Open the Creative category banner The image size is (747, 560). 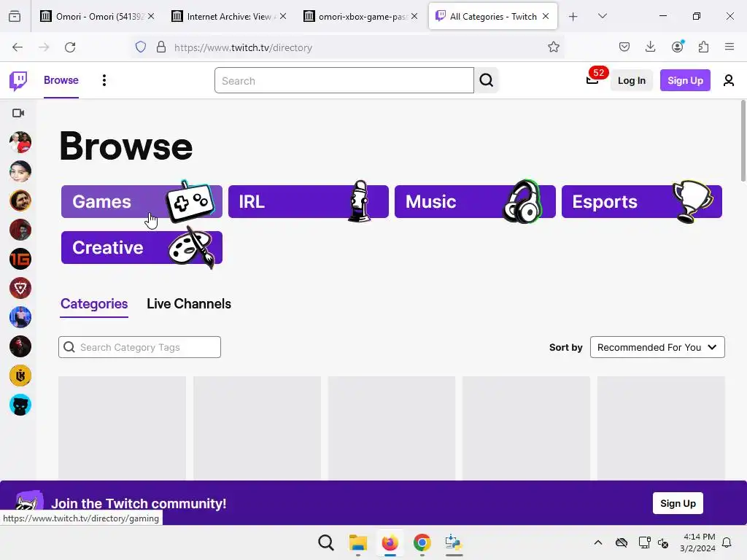tap(142, 248)
